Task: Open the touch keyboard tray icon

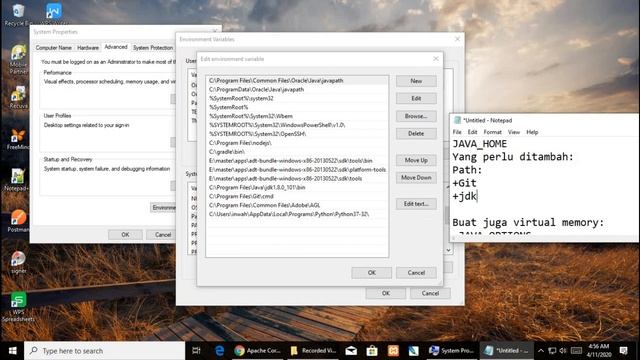Action: (x=576, y=351)
